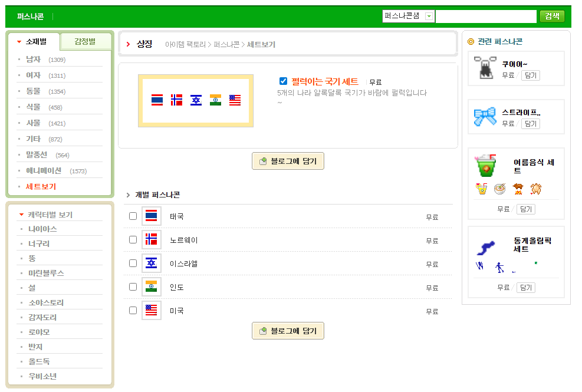Select the 소재별 tab

35,42
